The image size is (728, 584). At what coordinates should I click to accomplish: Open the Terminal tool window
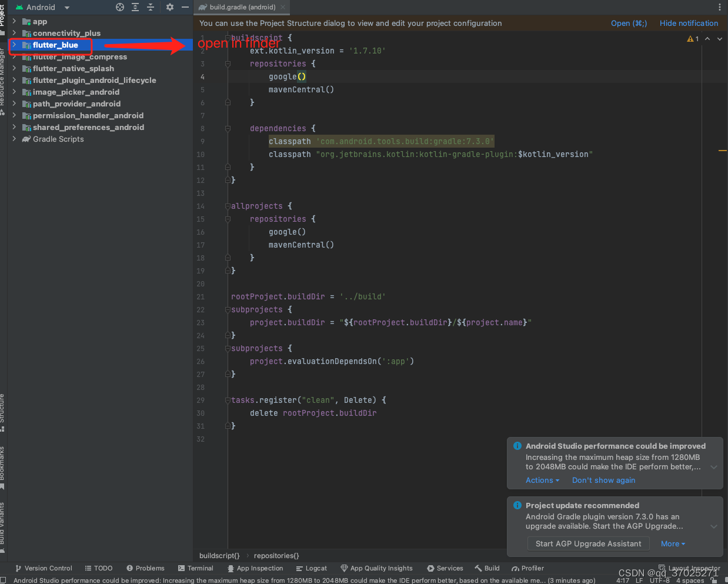(196, 568)
